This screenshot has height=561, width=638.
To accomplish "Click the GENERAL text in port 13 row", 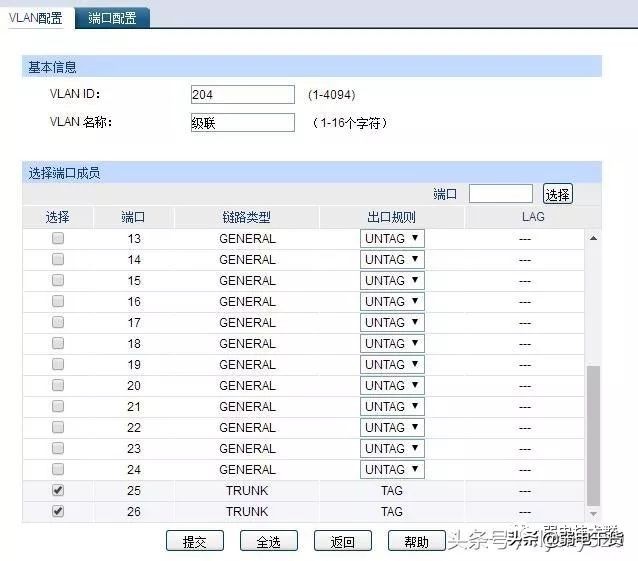I will click(247, 238).
